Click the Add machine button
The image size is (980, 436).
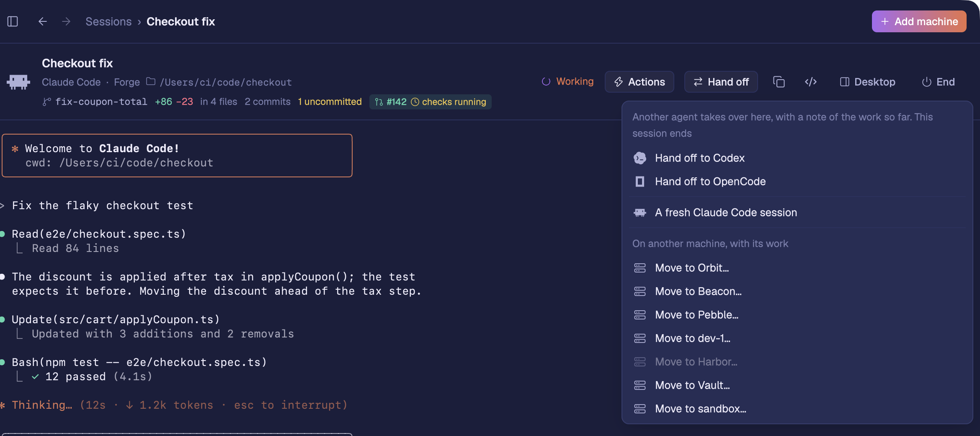pyautogui.click(x=919, y=21)
